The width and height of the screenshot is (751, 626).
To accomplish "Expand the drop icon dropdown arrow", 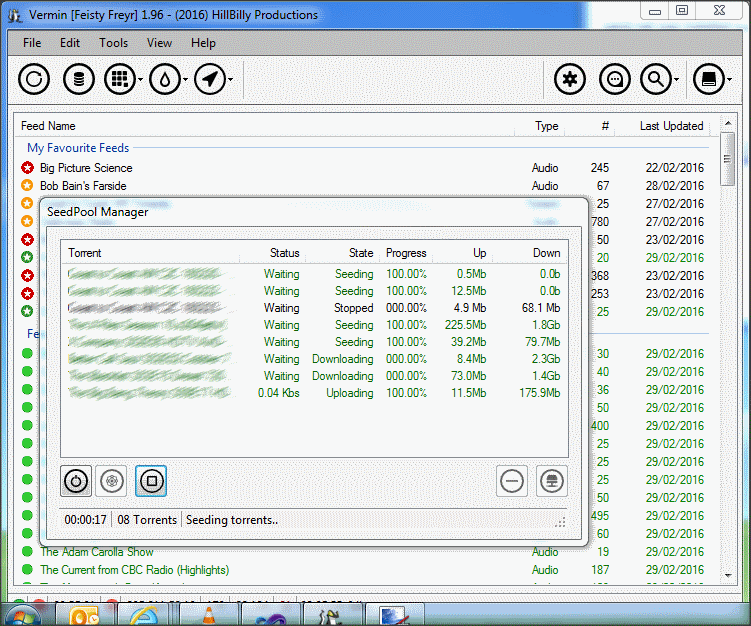I will [185, 80].
